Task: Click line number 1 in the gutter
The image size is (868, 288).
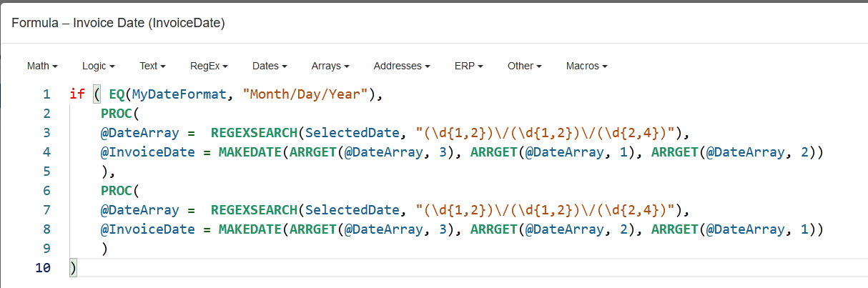Action: point(46,94)
